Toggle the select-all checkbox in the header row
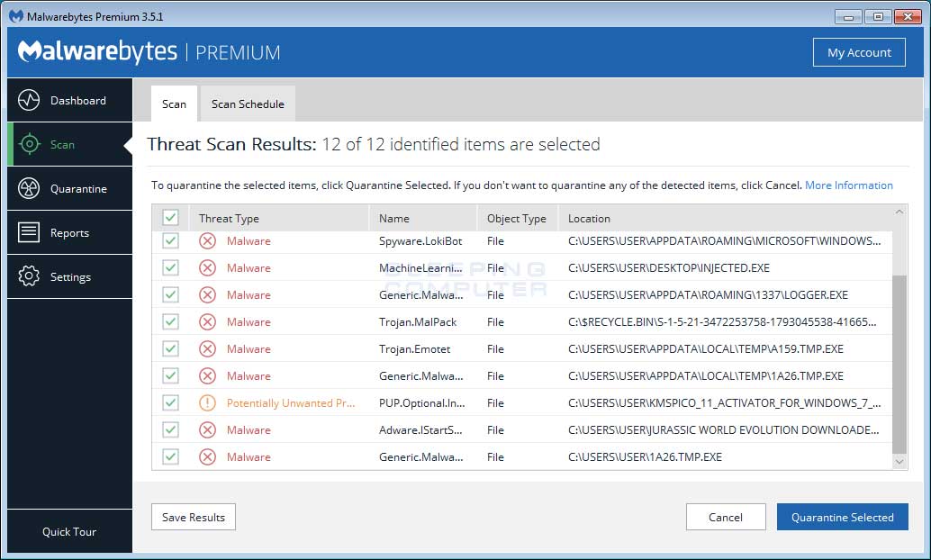Image resolution: width=931 pixels, height=560 pixels. (170, 217)
